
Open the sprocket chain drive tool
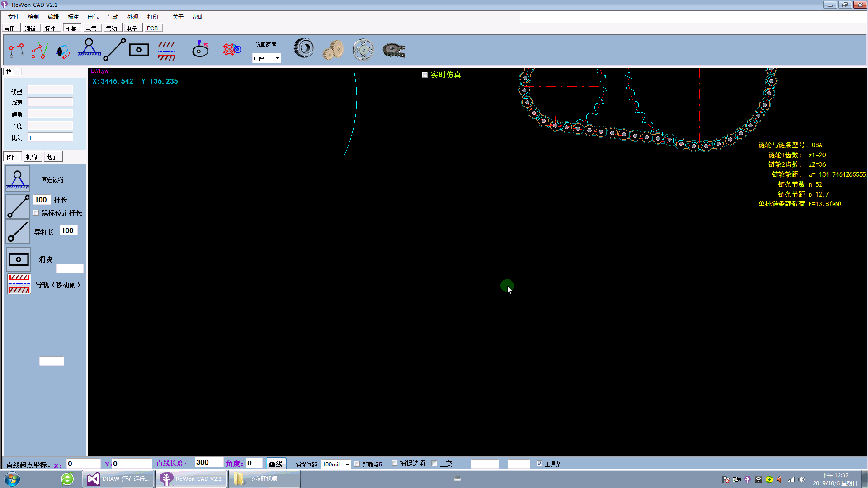point(393,49)
